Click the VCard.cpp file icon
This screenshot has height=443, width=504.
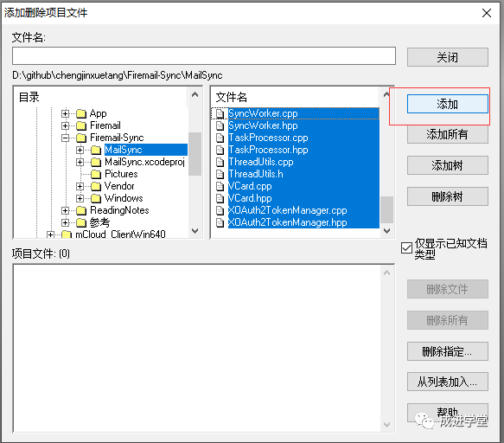click(x=220, y=186)
